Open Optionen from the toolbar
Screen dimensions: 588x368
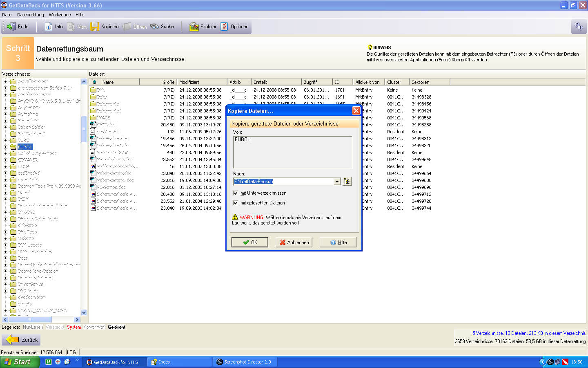coord(235,27)
